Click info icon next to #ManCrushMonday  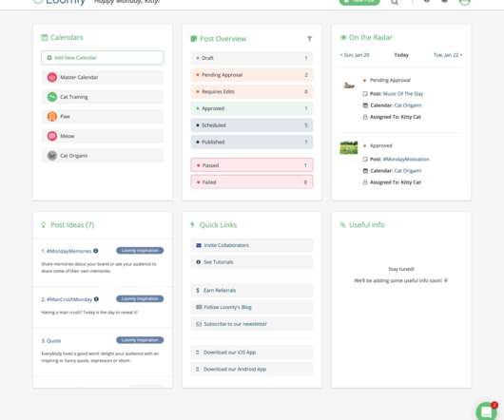pos(96,299)
